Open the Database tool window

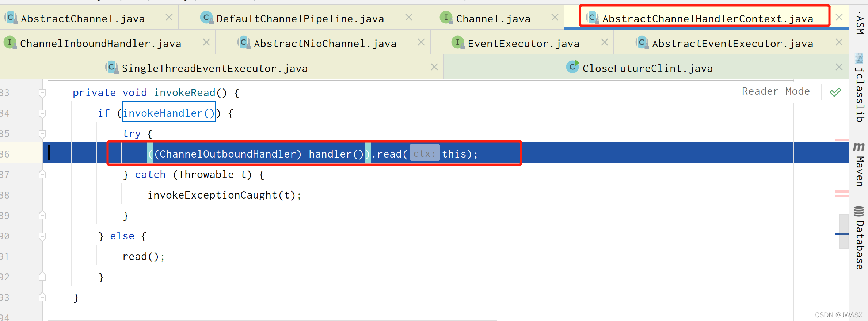[x=859, y=238]
